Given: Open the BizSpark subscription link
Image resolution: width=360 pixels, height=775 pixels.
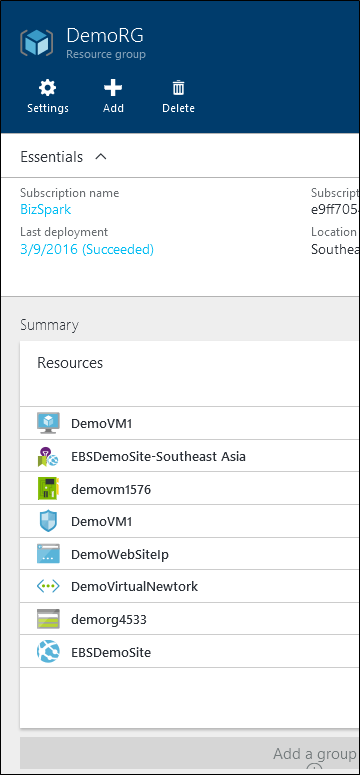Looking at the screenshot, I should tap(45, 210).
